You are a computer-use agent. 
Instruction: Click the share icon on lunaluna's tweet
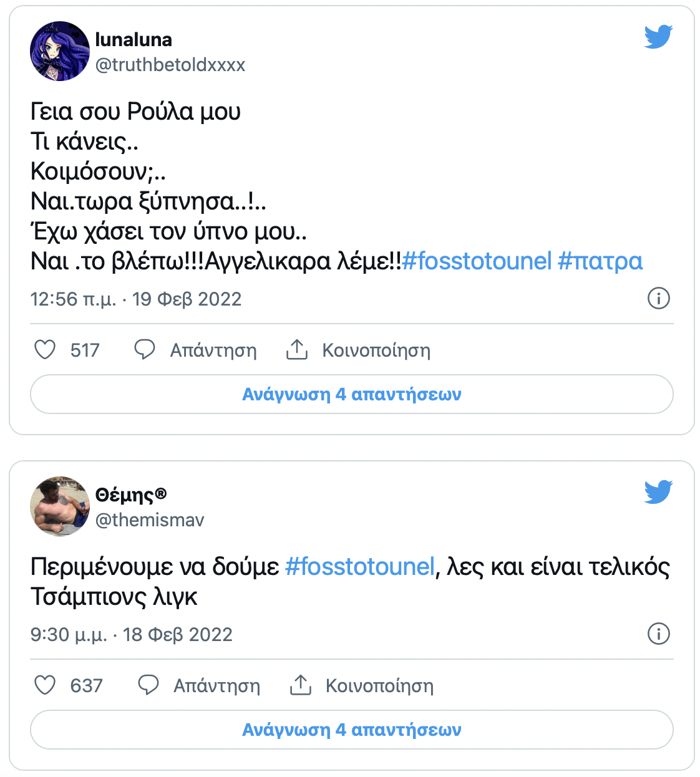click(298, 350)
